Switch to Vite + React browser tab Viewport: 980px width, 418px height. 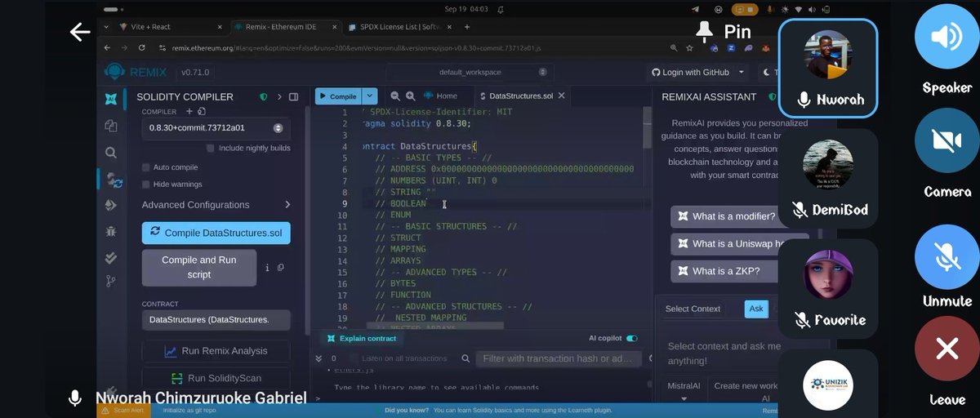(x=171, y=27)
